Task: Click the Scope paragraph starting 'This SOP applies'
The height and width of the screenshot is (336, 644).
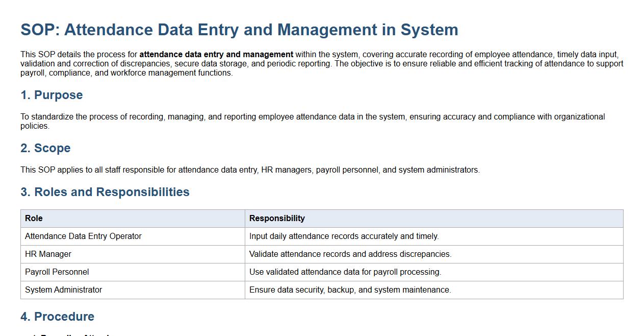Action: click(x=250, y=170)
